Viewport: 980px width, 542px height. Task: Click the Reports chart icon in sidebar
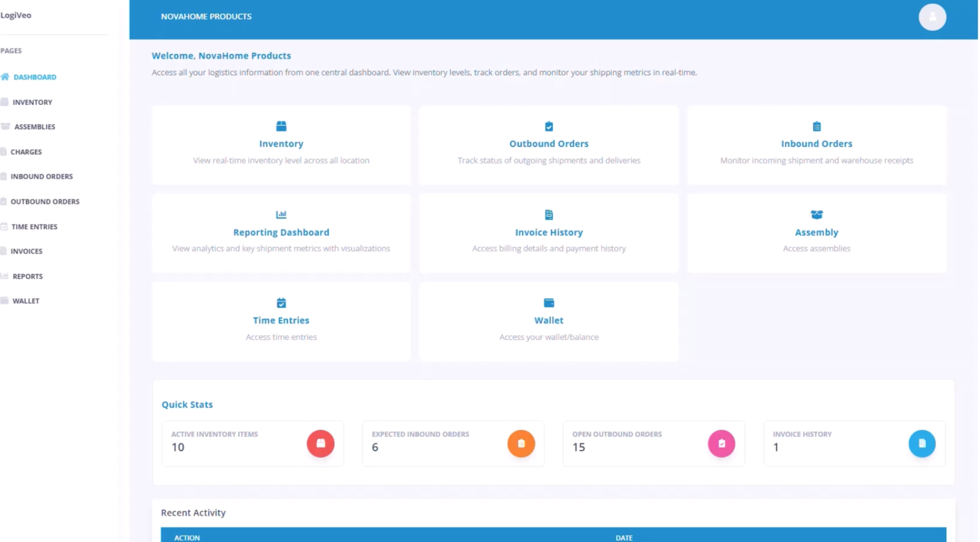point(4,276)
